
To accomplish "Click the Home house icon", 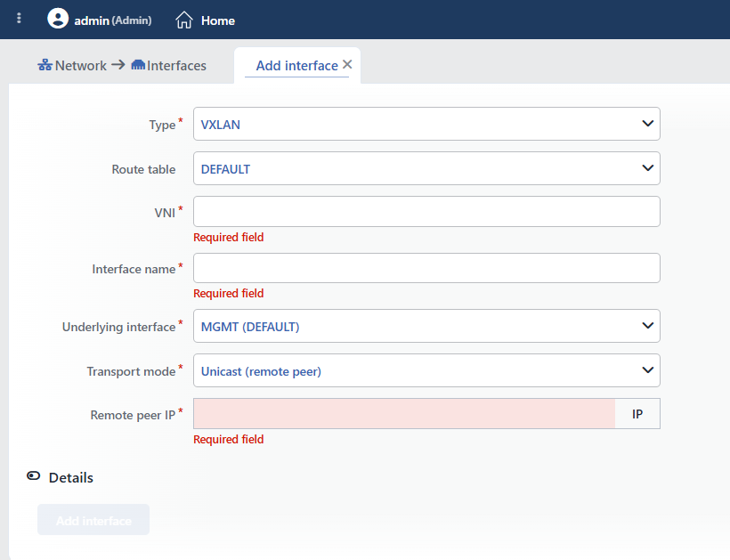I will click(x=184, y=20).
